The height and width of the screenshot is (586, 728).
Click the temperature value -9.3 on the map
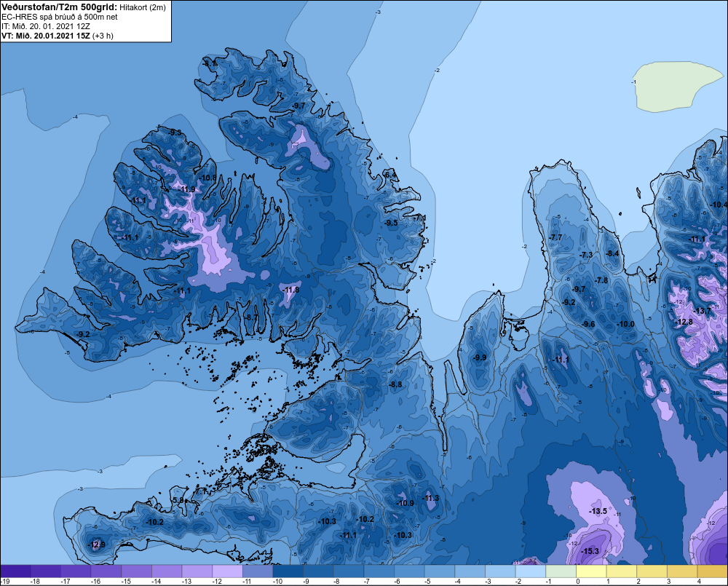coord(175,132)
